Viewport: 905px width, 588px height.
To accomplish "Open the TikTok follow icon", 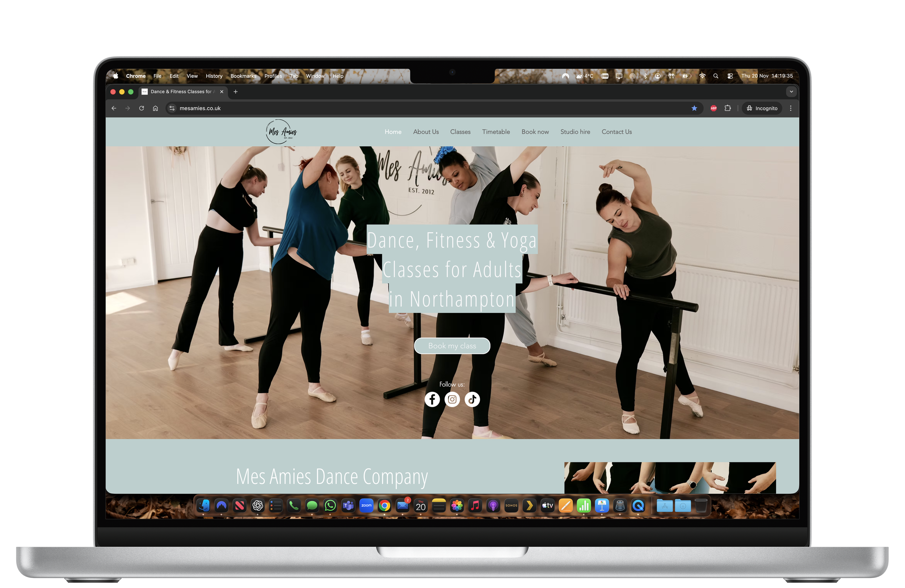I will [x=472, y=399].
